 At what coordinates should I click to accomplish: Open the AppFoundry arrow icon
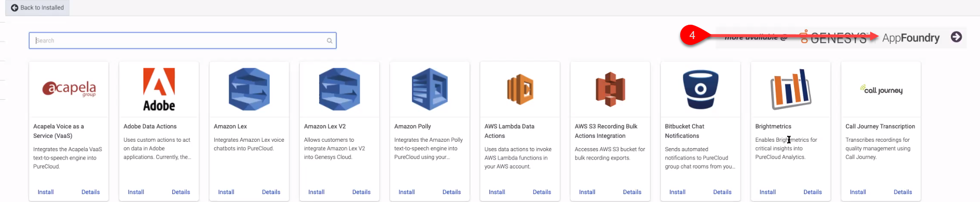(x=956, y=37)
